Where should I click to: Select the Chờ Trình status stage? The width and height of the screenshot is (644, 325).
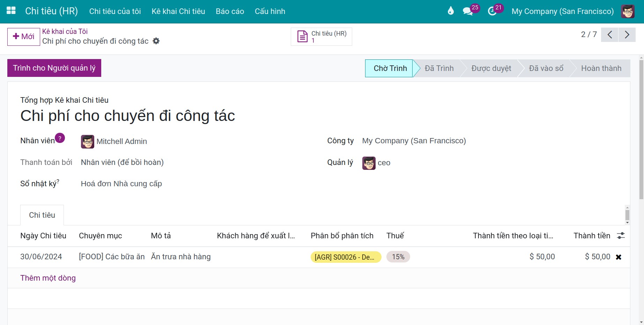coord(390,68)
